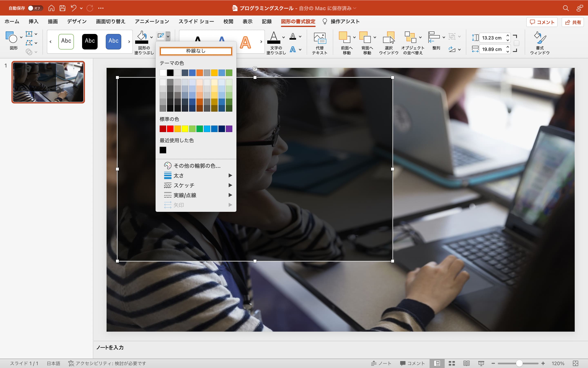
Task: Select slide 1 thumbnail
Action: [x=48, y=82]
